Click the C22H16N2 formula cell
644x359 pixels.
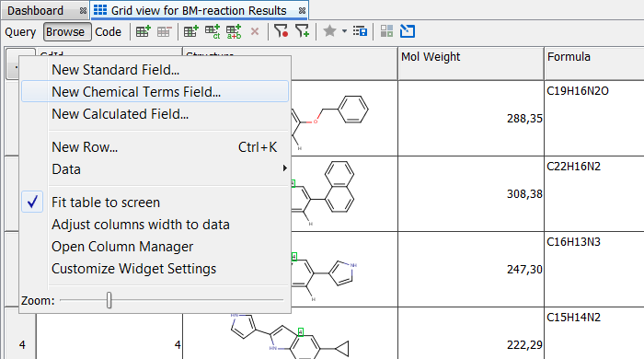pos(594,193)
